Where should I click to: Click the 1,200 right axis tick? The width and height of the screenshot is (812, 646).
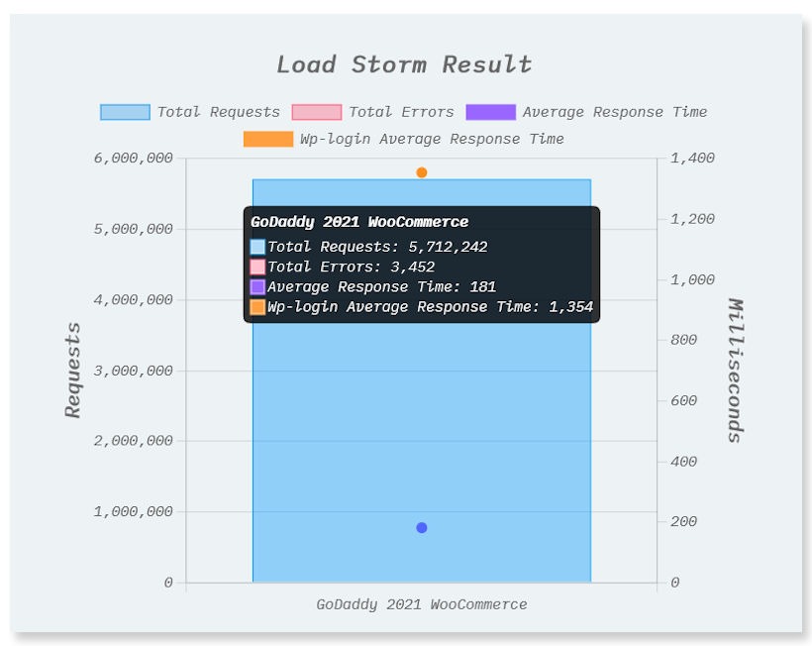click(x=692, y=219)
